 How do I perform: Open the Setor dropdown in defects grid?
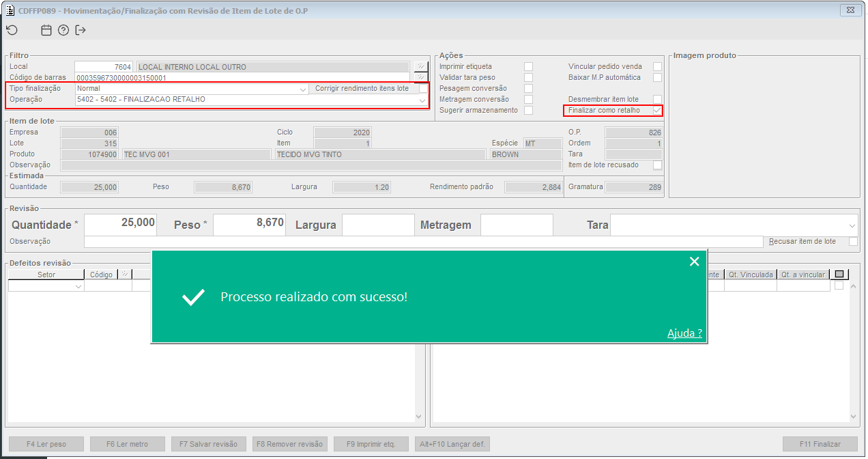78,287
